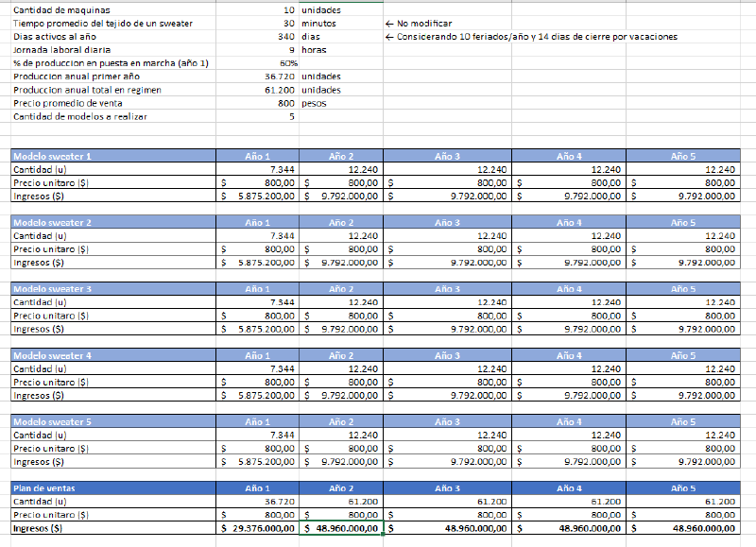Select the 'Produccion anual primer año' label
The height and width of the screenshot is (547, 756).
tap(113, 77)
